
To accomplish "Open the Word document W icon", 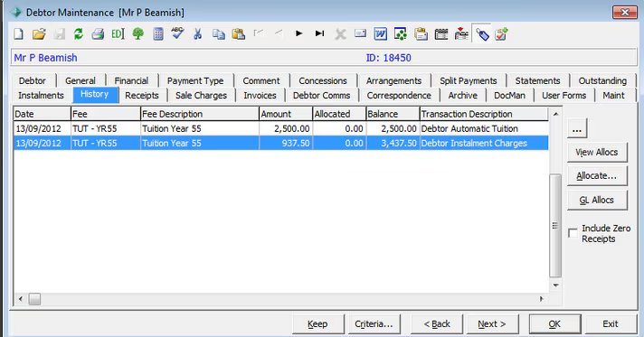I will pyautogui.click(x=380, y=34).
